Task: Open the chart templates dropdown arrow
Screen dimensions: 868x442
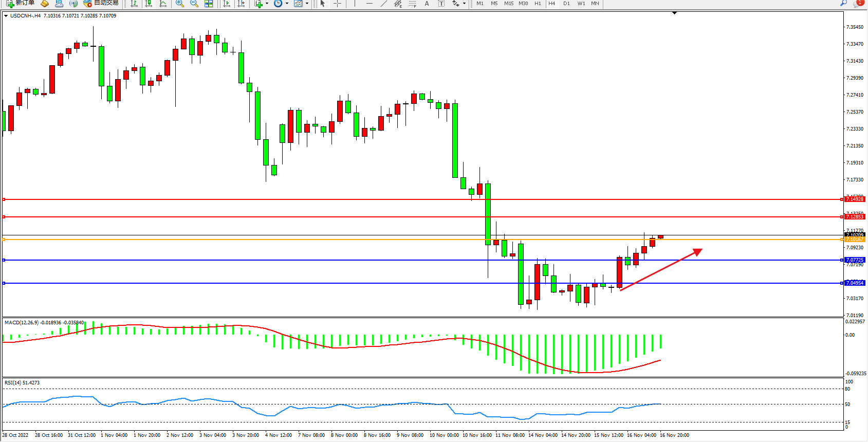Action: coord(307,4)
